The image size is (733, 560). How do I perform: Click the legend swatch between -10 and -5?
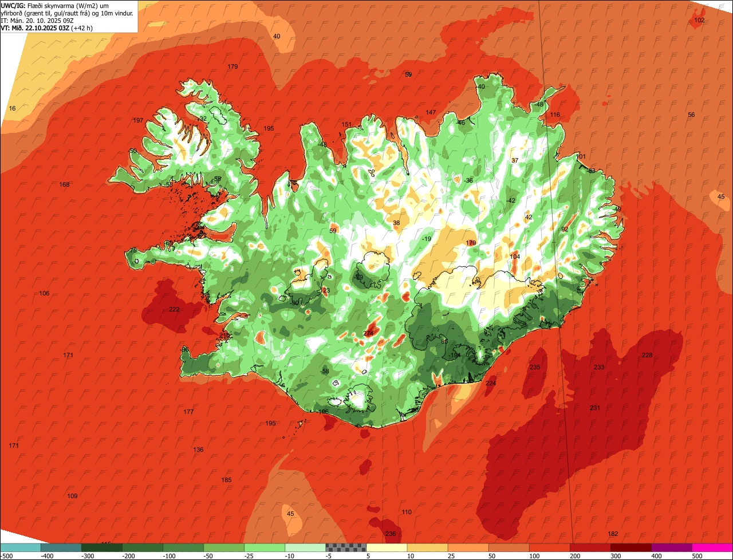(305, 547)
